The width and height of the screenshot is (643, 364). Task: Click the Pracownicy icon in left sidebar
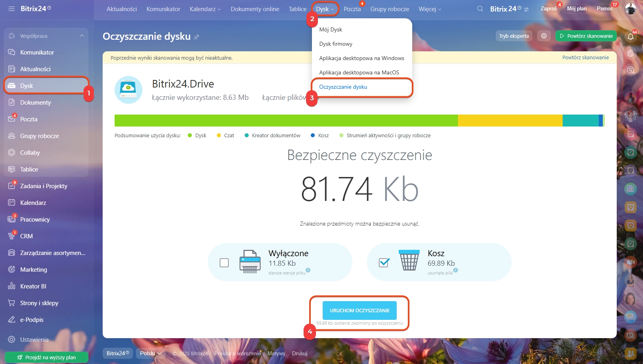[12, 219]
